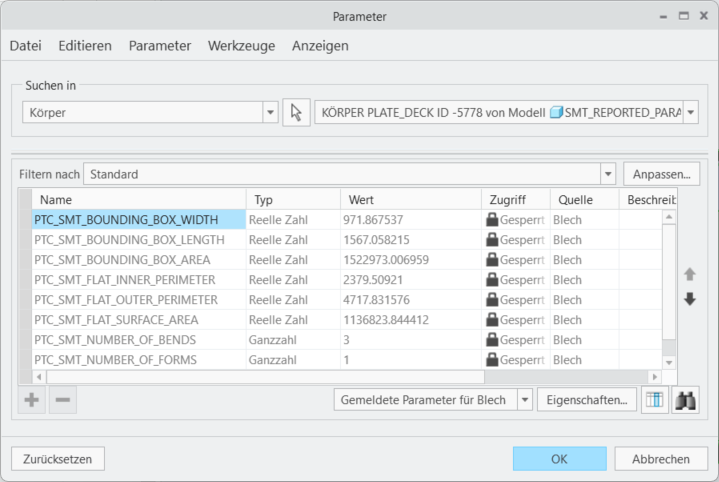
Task: Click the value 4717.831576
Action: coord(376,300)
